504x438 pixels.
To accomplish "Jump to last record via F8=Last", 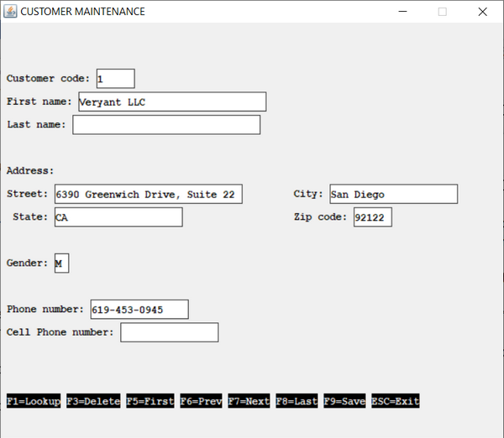I will [297, 402].
